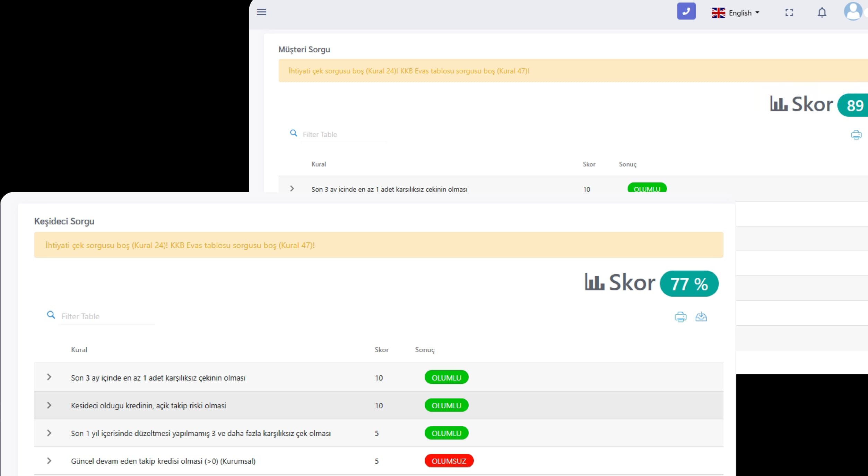
Task: Click the 77 % score badge
Action: tap(689, 284)
